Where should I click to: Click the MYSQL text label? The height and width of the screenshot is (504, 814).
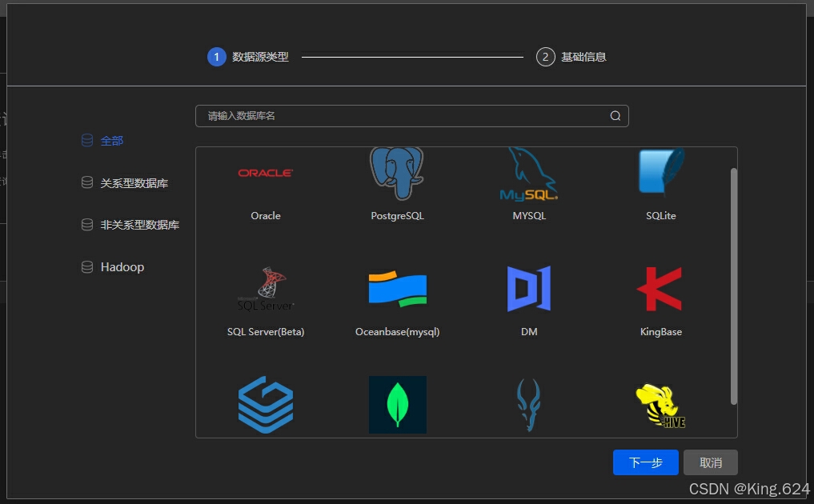[529, 215]
